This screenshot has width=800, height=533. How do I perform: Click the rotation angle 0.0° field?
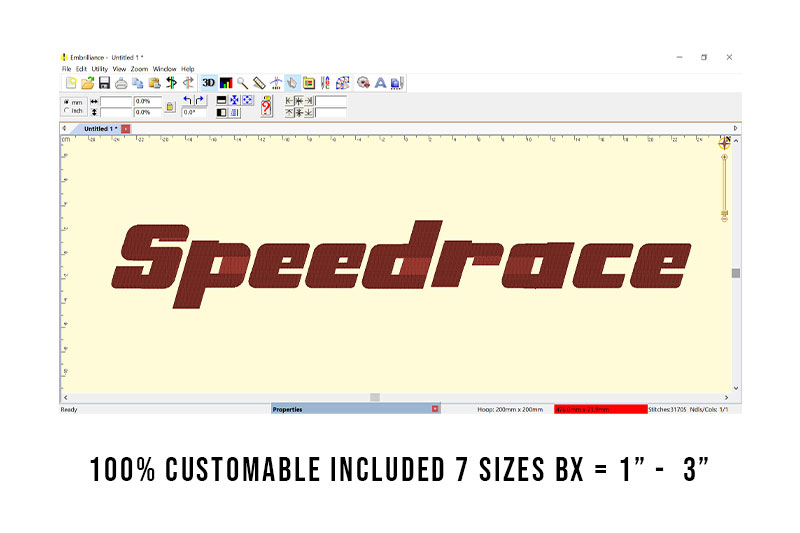(x=194, y=112)
